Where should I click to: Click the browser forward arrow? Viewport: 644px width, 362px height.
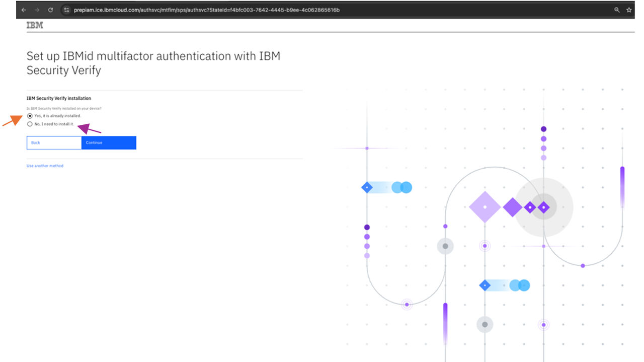coord(37,10)
